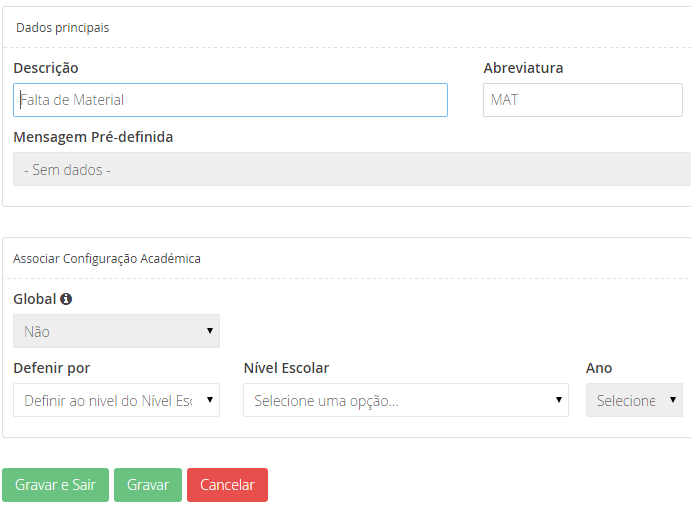Open the Nível Escolar select box

[406, 400]
